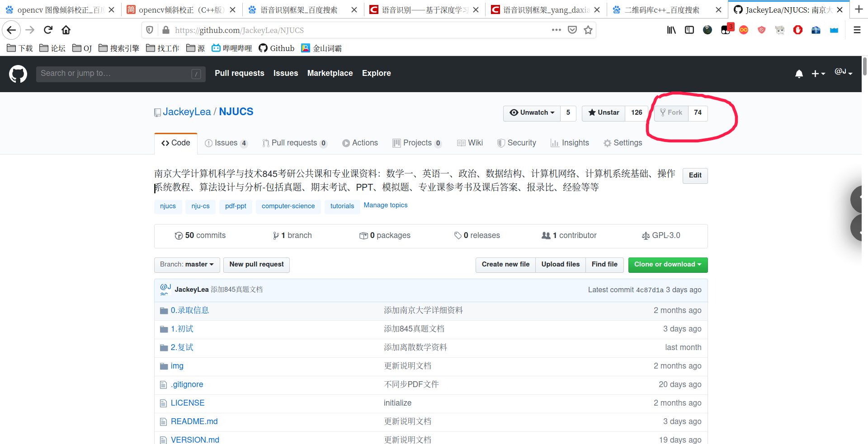
Task: Open Marketplace in top navigation
Action: pos(330,74)
